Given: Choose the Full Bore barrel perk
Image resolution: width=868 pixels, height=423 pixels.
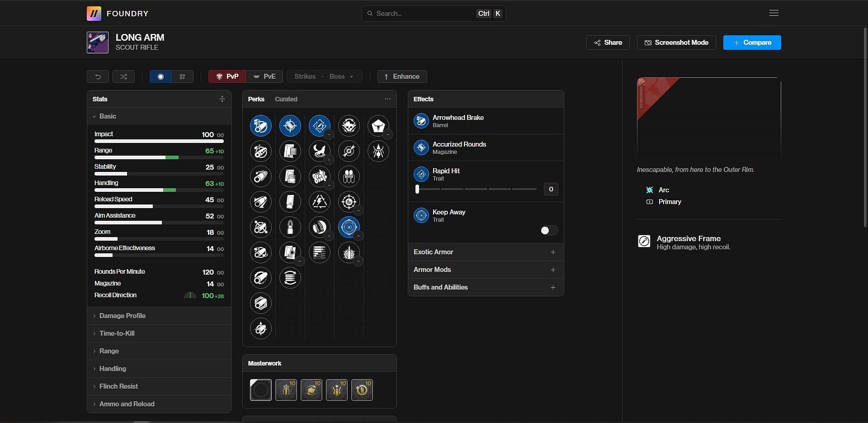Looking at the screenshot, I should (261, 252).
